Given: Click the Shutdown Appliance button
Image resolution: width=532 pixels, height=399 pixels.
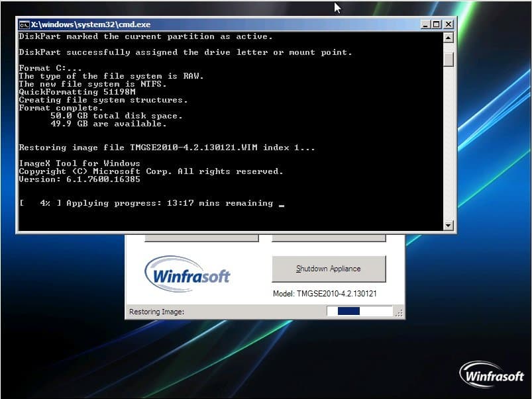Looking at the screenshot, I should 329,269.
